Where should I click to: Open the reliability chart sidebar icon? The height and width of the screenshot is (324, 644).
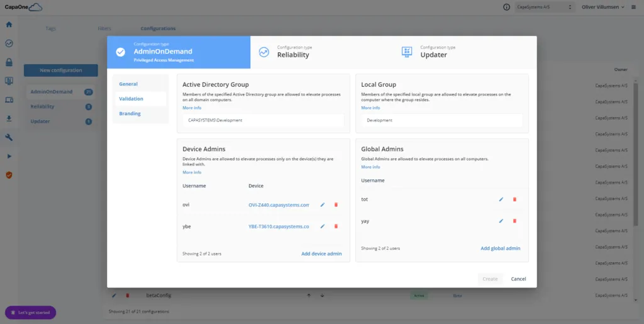9,43
